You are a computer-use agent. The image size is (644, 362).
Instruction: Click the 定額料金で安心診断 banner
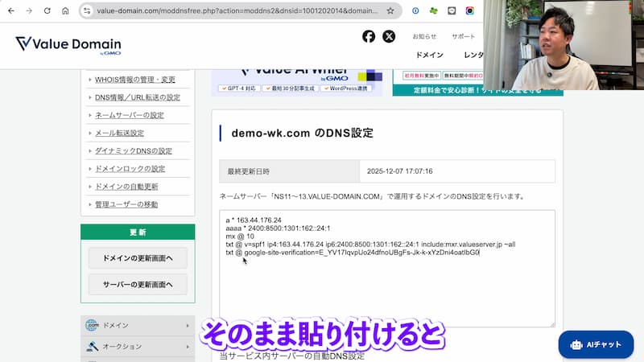(x=477, y=83)
